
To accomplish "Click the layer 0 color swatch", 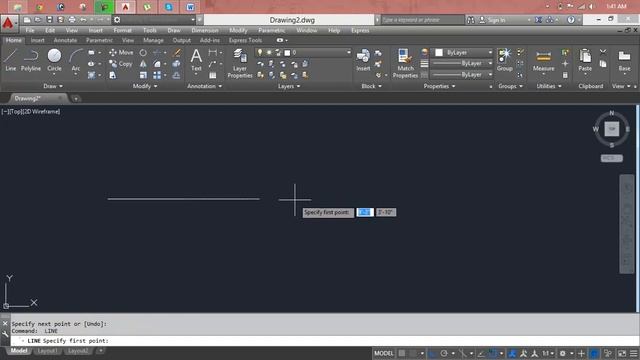I will click(287, 53).
